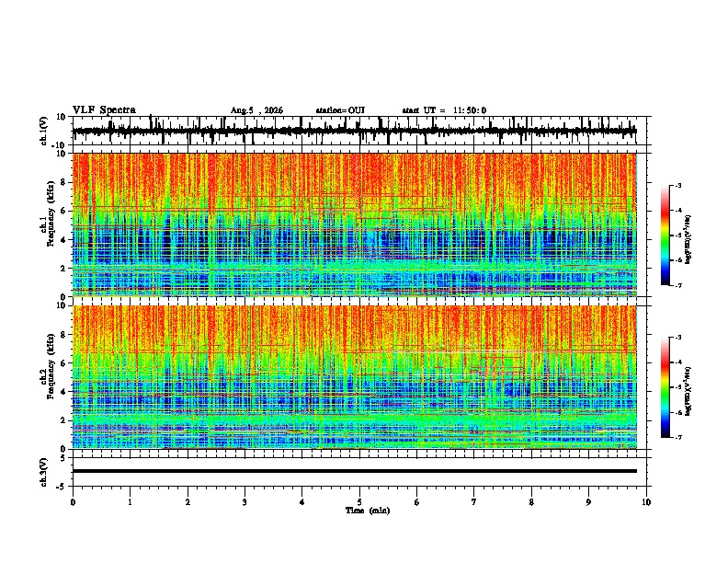Click the thick black ch.3 trace line
Viewport: 728px width, 563px height.
[x=354, y=471]
